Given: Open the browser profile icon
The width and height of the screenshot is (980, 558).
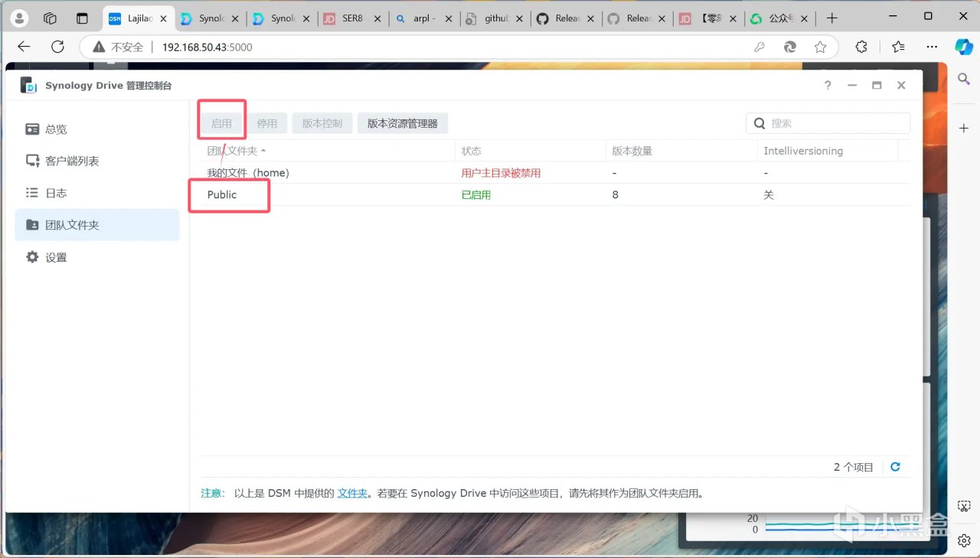Looking at the screenshot, I should point(21,18).
